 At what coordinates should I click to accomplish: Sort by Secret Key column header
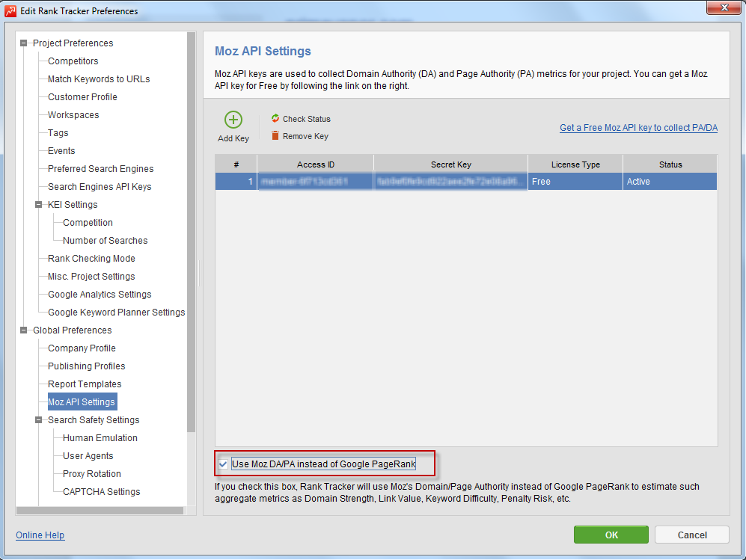(x=450, y=164)
